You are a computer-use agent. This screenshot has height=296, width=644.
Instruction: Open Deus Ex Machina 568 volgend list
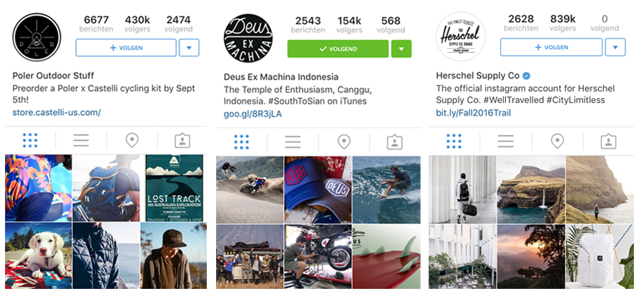click(x=391, y=24)
